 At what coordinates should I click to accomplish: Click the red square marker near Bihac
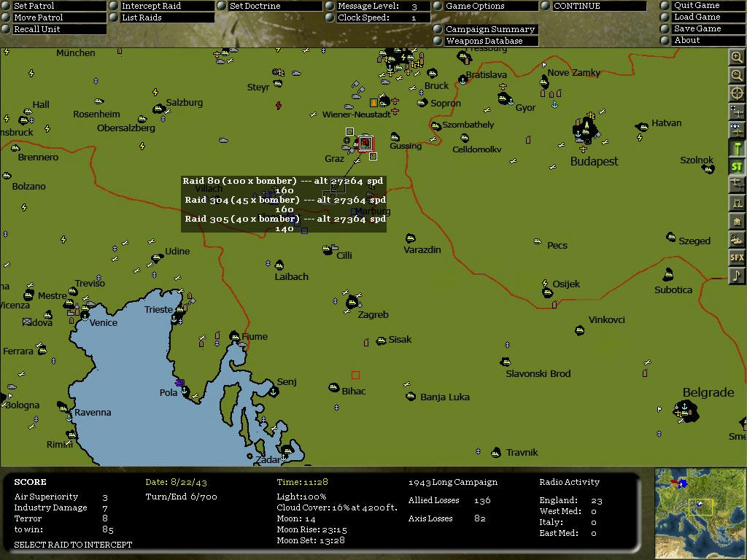point(355,376)
